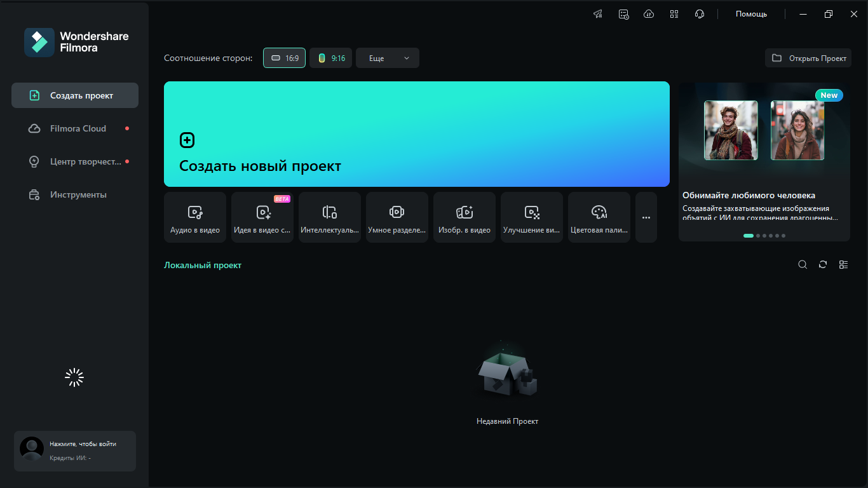The height and width of the screenshot is (488, 868).
Task: Refresh the local project list
Action: pos(823,265)
